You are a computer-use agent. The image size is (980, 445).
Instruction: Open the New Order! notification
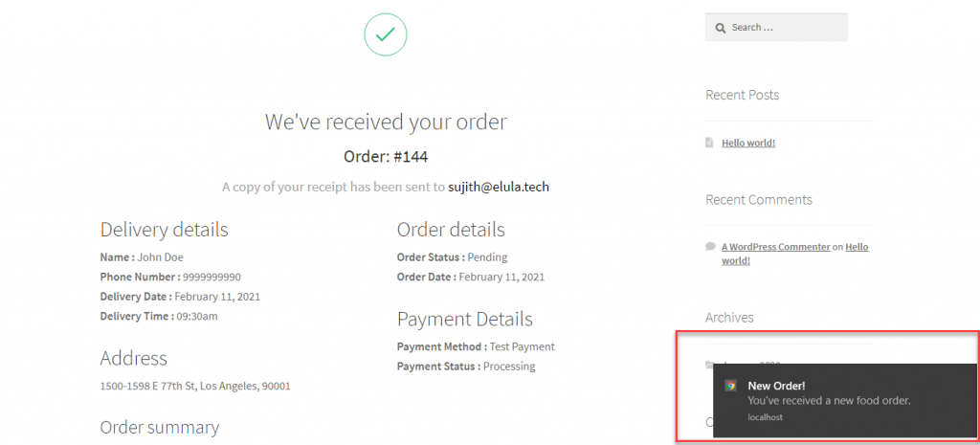click(844, 400)
